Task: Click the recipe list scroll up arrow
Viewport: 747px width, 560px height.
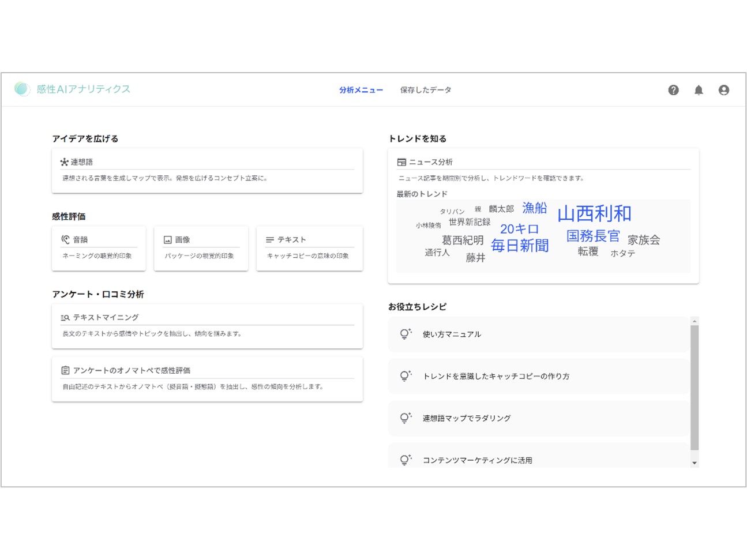Action: click(x=695, y=321)
